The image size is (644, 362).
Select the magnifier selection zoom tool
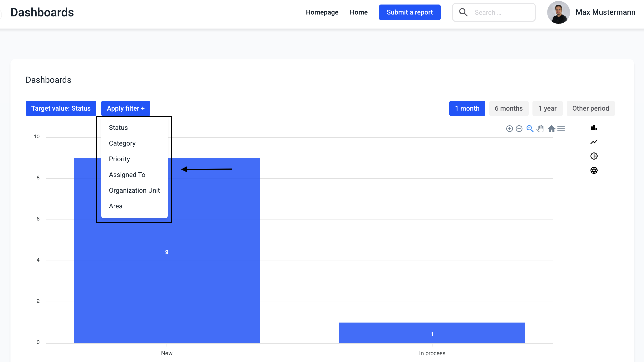(530, 129)
